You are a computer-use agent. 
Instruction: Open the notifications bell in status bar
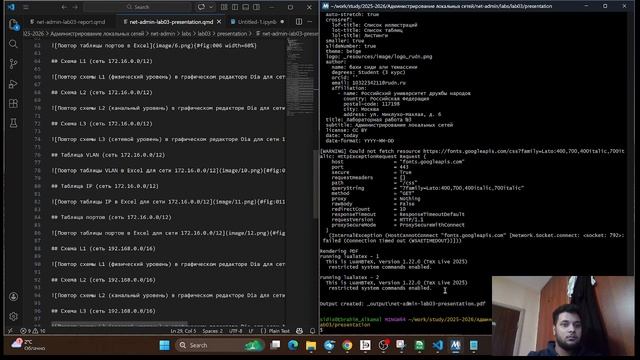click(x=312, y=331)
